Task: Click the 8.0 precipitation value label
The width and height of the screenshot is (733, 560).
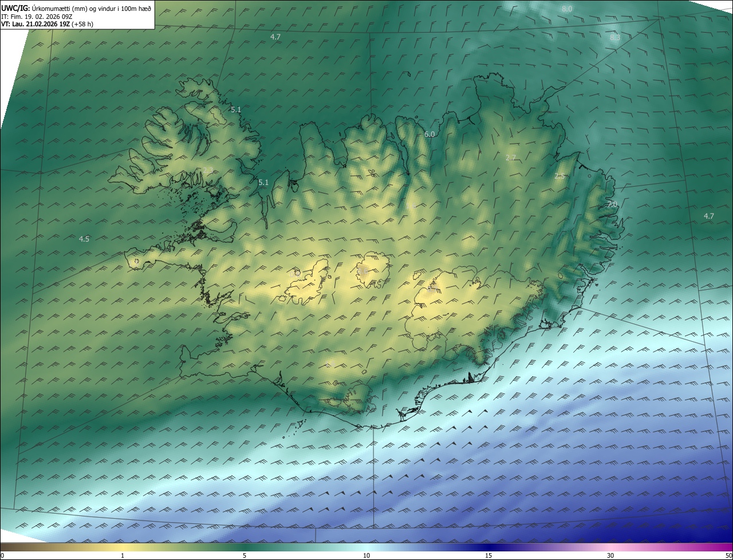Action: [x=567, y=9]
